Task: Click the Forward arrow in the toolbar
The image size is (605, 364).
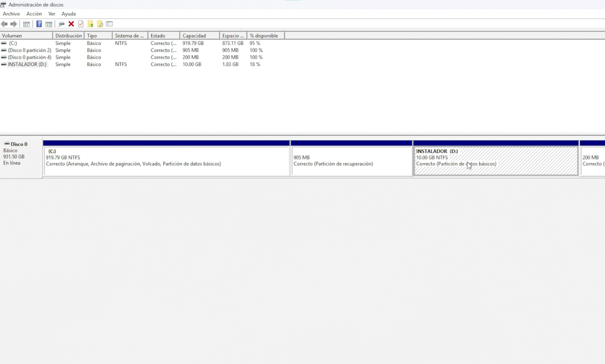Action: pyautogui.click(x=14, y=24)
